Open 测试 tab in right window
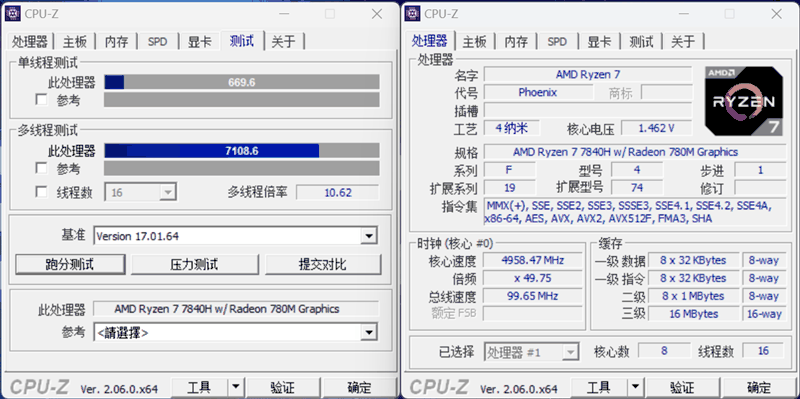The image size is (800, 399). [x=641, y=42]
